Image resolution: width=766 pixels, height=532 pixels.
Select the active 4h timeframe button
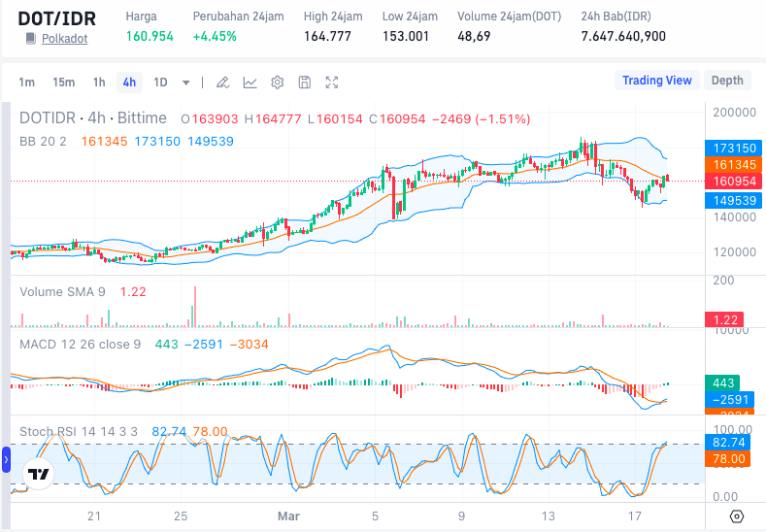coord(129,83)
